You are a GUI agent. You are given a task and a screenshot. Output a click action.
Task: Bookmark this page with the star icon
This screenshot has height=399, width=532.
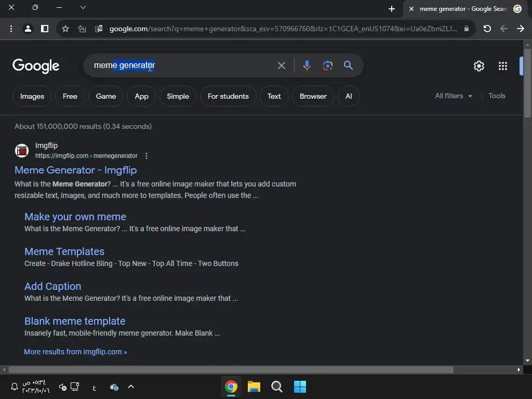[x=65, y=29]
